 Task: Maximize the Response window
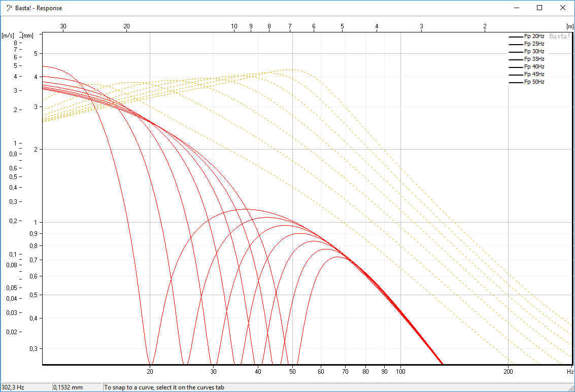pos(539,8)
